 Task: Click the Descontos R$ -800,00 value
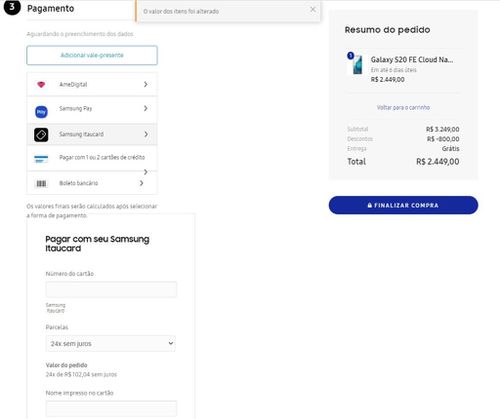(x=443, y=139)
